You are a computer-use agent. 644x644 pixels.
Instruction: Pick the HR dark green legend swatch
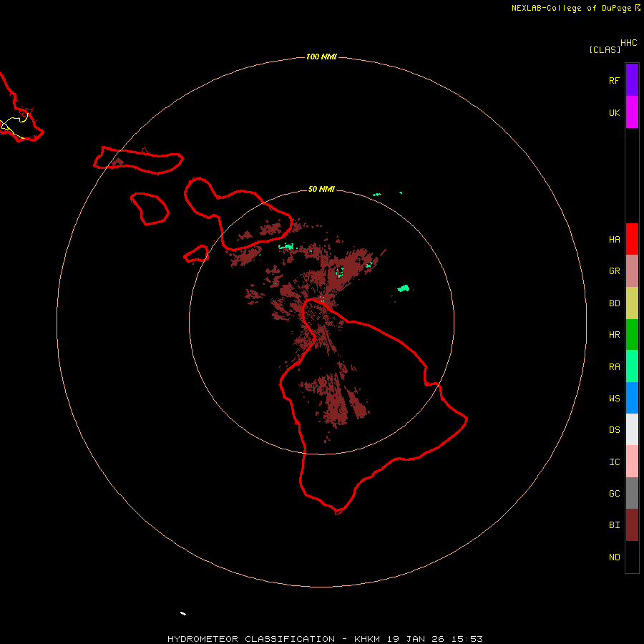tap(632, 335)
